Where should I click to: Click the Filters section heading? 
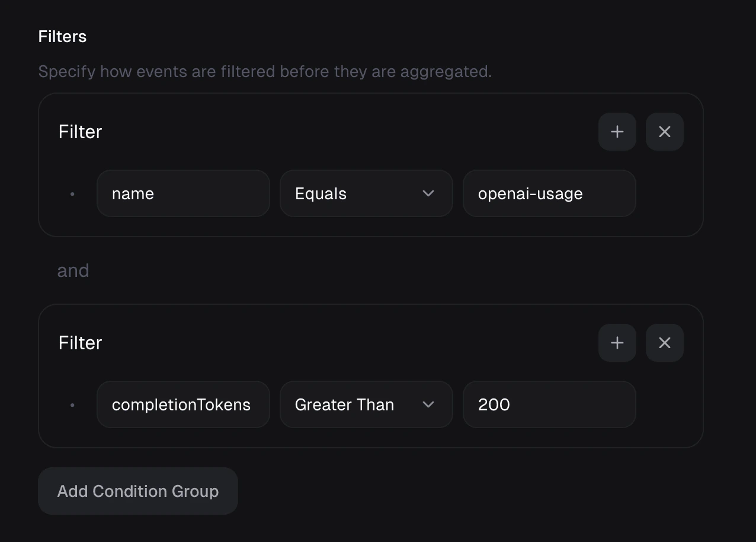point(62,37)
